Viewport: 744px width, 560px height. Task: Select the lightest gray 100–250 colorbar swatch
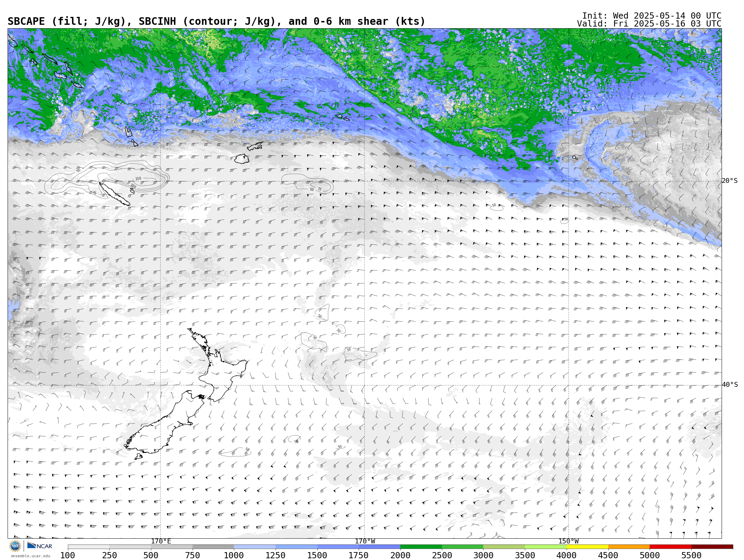(89, 547)
